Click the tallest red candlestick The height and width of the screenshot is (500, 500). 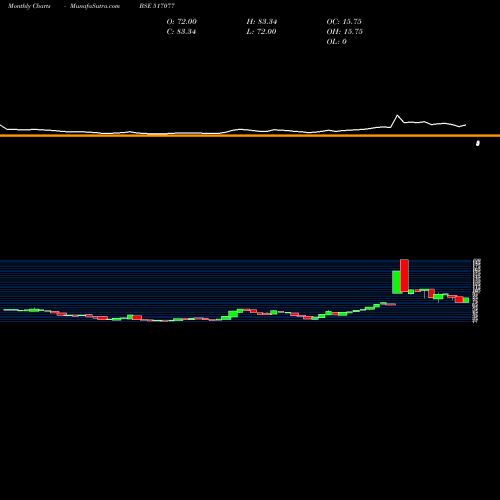[x=404, y=276]
